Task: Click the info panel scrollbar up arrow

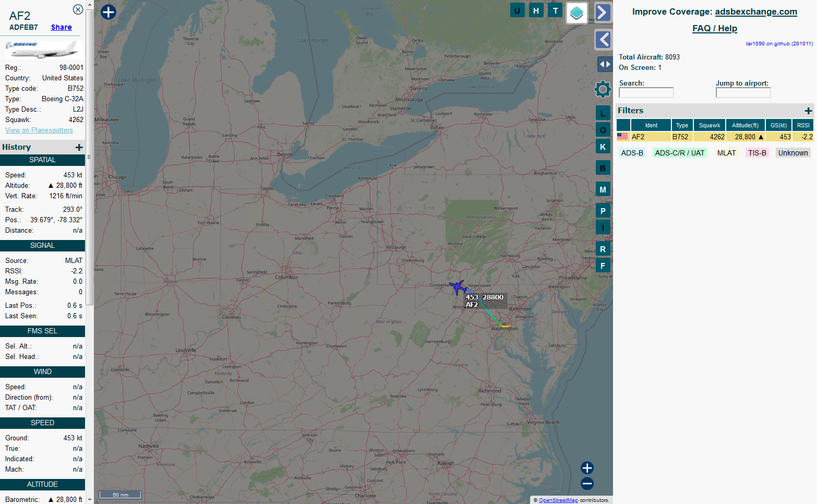Action: pos(90,4)
